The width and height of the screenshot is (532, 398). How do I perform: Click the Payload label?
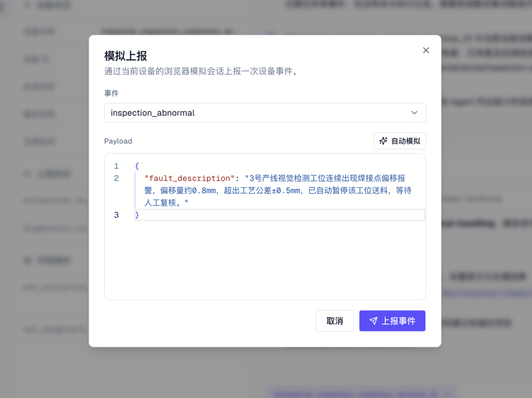tap(118, 141)
